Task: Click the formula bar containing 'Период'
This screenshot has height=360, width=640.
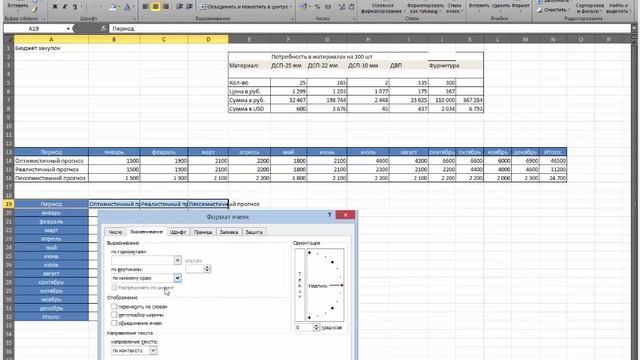Action: [x=370, y=29]
